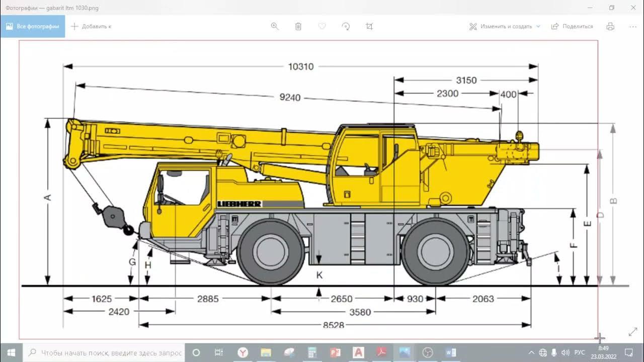The image size is (644, 362).
Task: Open PowerPoint from the taskbar
Action: click(x=335, y=352)
